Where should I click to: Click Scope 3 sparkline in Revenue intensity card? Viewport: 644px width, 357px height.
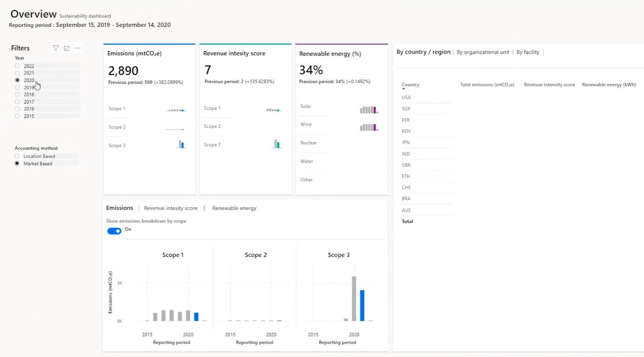(277, 144)
